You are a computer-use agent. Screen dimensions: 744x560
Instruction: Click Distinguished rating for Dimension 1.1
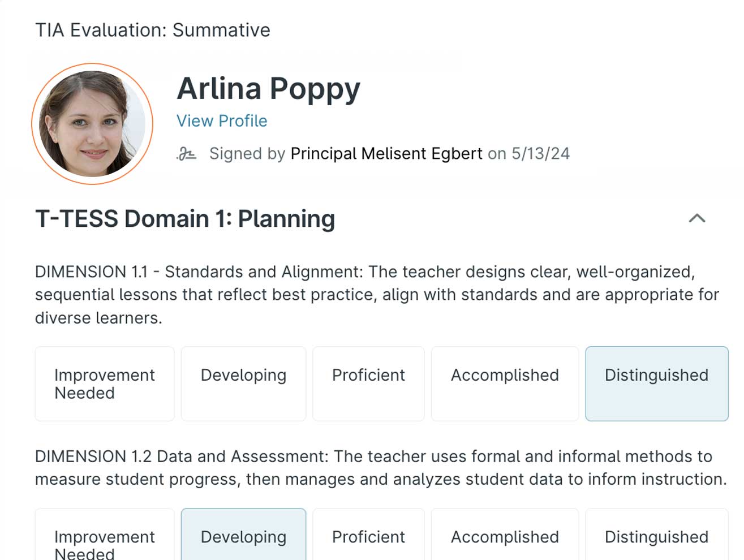pyautogui.click(x=656, y=384)
